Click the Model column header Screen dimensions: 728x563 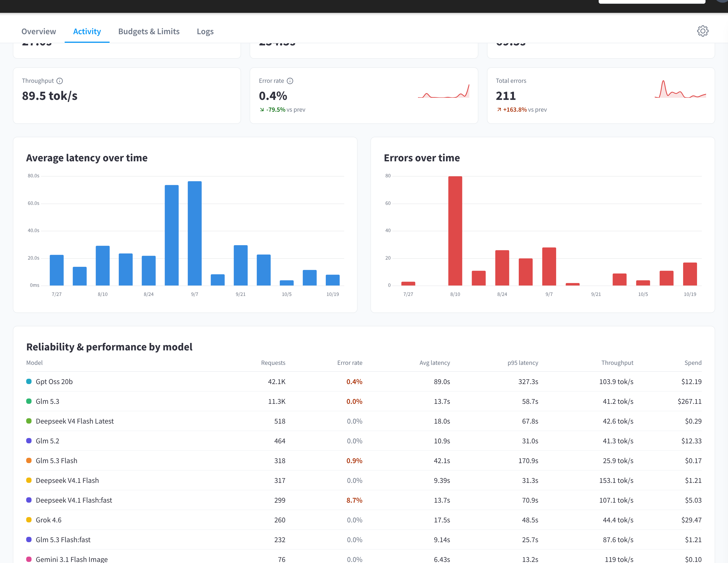(34, 363)
